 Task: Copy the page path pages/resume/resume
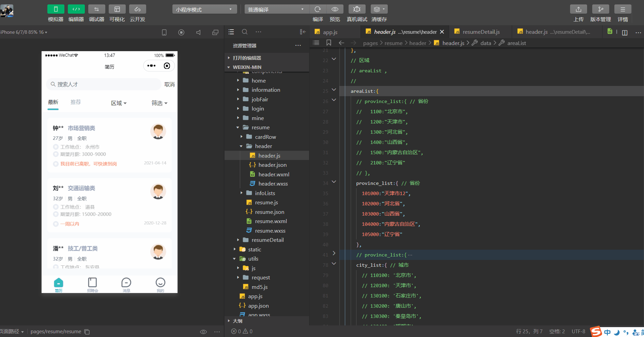coord(87,332)
